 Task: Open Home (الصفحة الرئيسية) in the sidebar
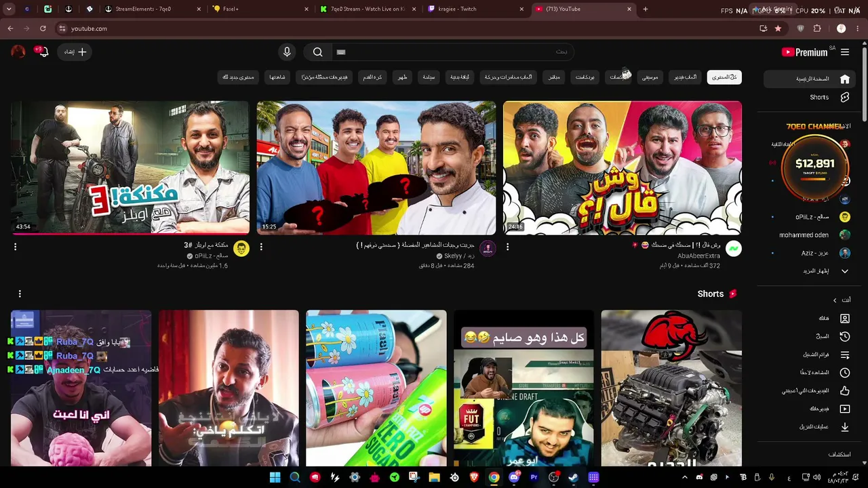coord(809,79)
